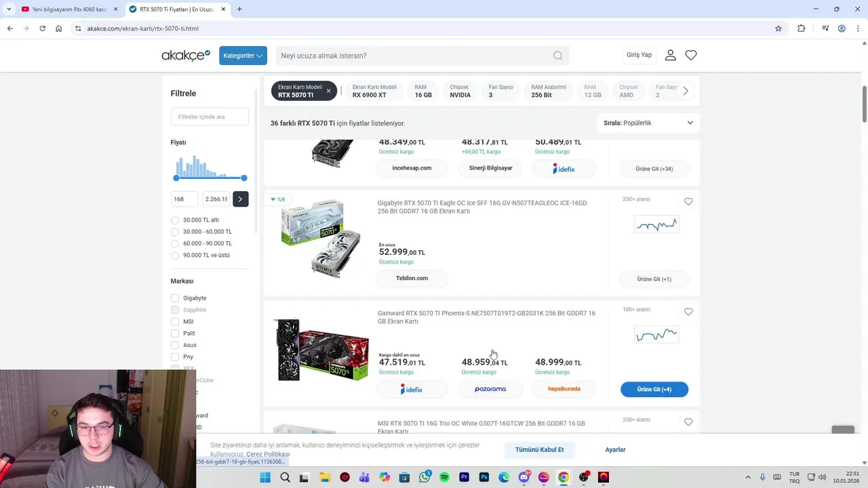868x488 pixels.
Task: Check the Gigabyte brand checkbox
Action: [x=175, y=298]
